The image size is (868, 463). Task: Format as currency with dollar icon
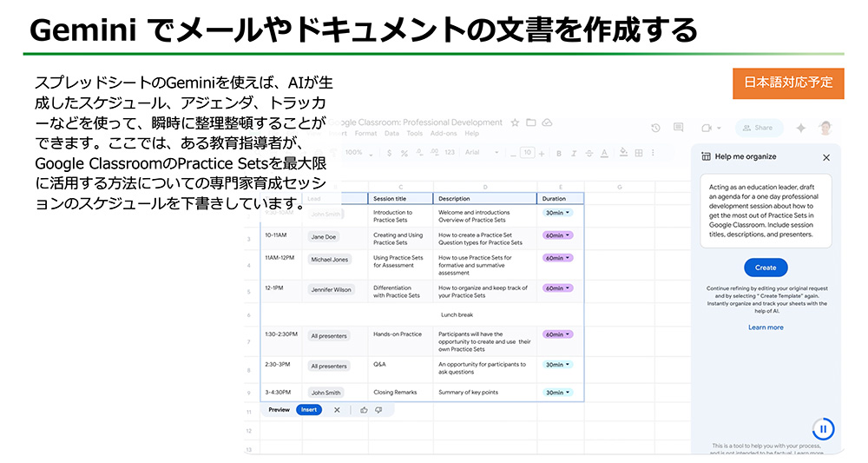(x=390, y=153)
